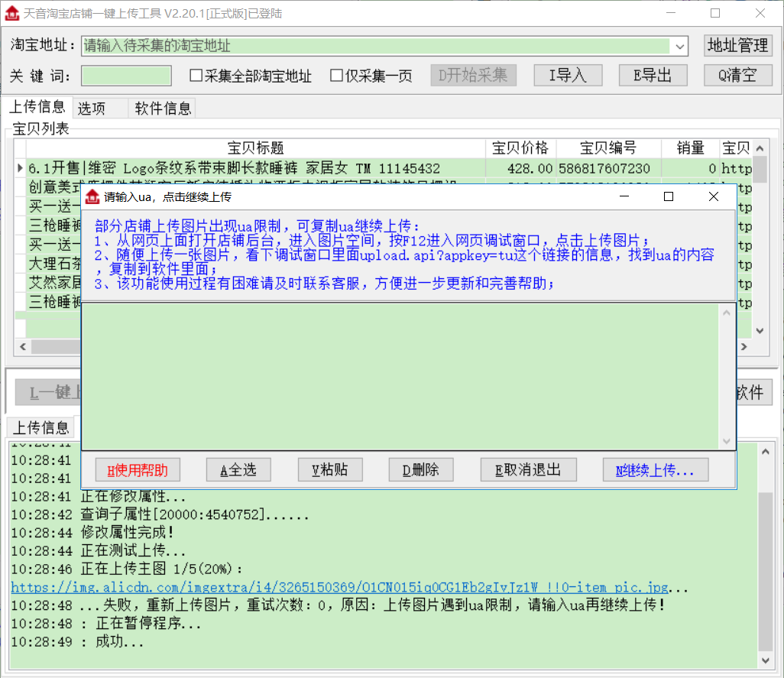Viewport: 784px width, 678px height.
Task: Open the 软件信息 tab
Action: (163, 109)
